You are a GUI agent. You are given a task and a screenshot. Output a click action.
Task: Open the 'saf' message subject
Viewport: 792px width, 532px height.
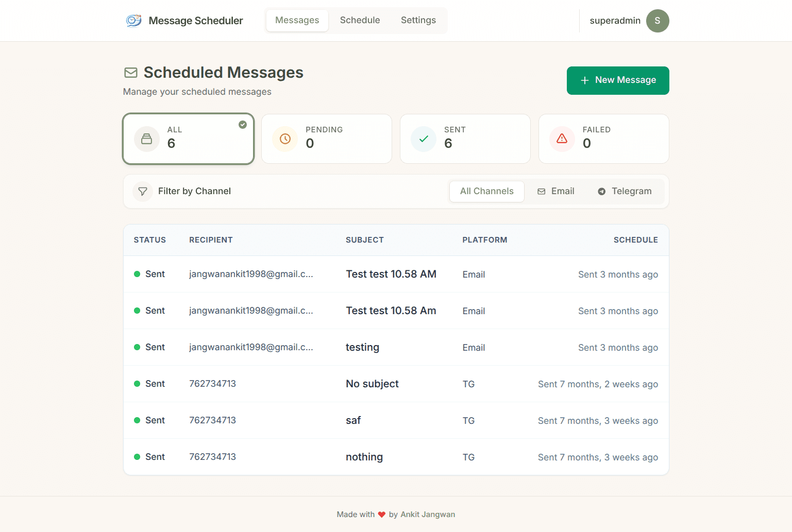(353, 420)
